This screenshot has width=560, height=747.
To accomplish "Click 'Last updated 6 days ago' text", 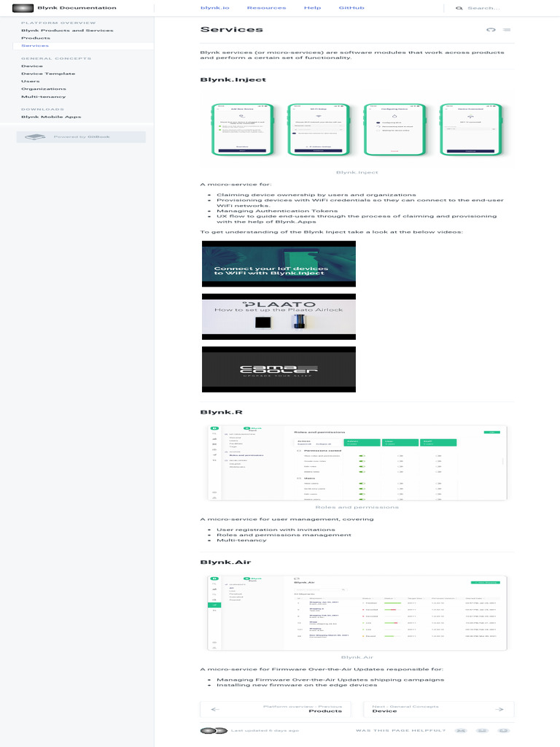I will point(265,730).
